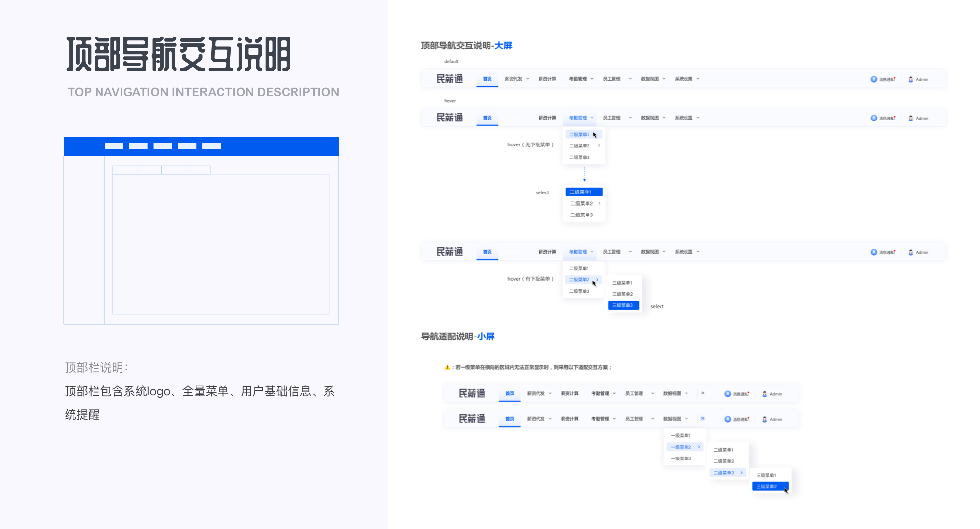Expand 系统设置 chevron in hover-labeled navbar
The height and width of the screenshot is (529, 980).
click(x=698, y=118)
